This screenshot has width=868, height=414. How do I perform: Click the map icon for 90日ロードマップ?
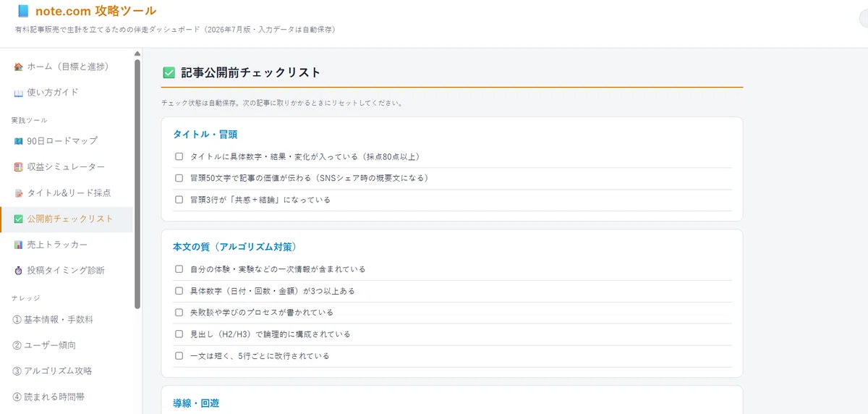(19, 141)
